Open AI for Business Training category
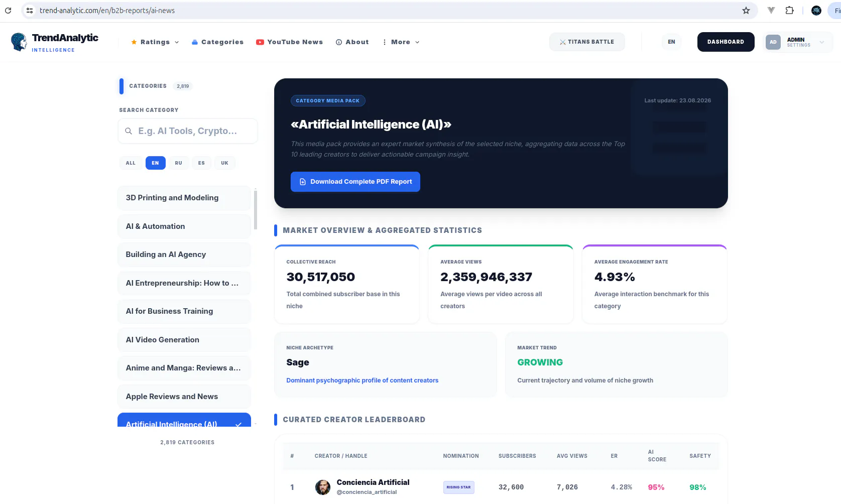 pyautogui.click(x=184, y=311)
